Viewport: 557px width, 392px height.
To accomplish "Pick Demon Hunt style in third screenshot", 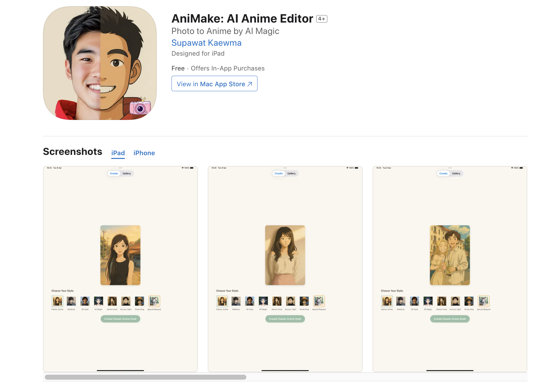I will coord(441,301).
